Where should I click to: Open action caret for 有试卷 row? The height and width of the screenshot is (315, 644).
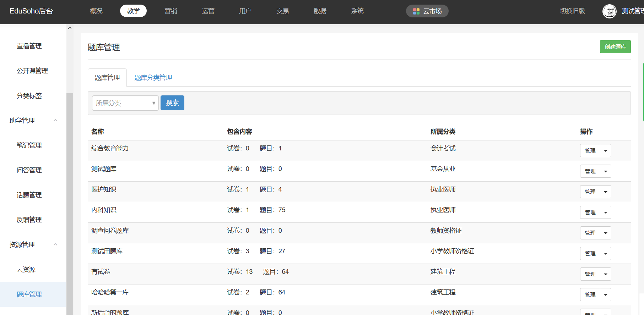pyautogui.click(x=605, y=274)
